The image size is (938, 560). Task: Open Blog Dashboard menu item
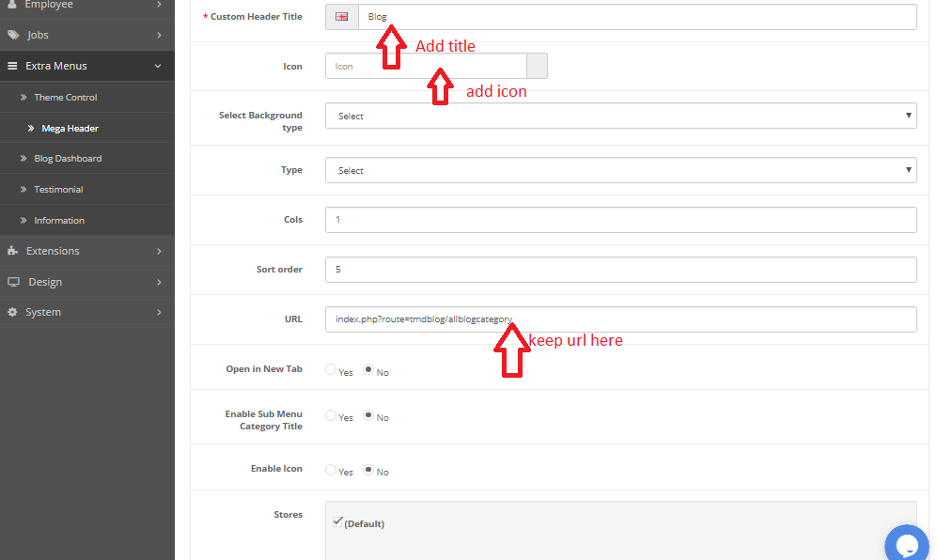[x=68, y=159]
